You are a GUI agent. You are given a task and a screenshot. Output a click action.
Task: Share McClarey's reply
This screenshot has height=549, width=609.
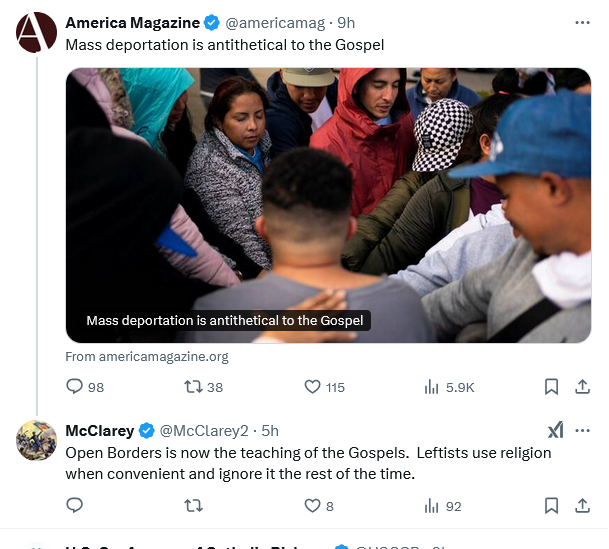(583, 506)
